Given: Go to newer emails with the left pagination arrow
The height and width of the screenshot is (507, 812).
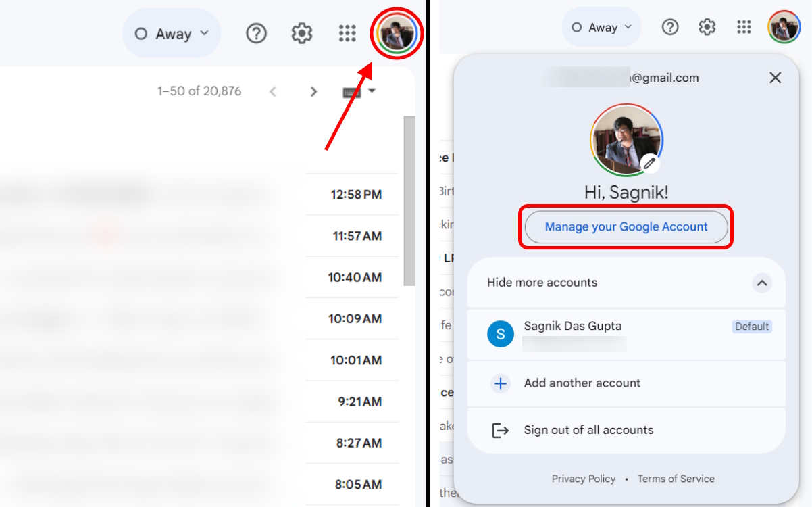Looking at the screenshot, I should 273,91.
